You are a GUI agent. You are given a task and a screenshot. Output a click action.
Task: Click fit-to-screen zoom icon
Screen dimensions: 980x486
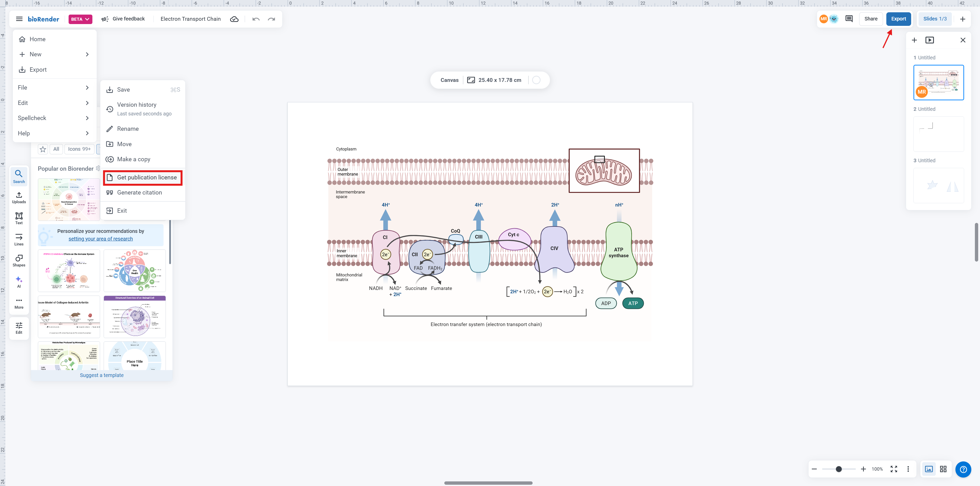(x=894, y=469)
